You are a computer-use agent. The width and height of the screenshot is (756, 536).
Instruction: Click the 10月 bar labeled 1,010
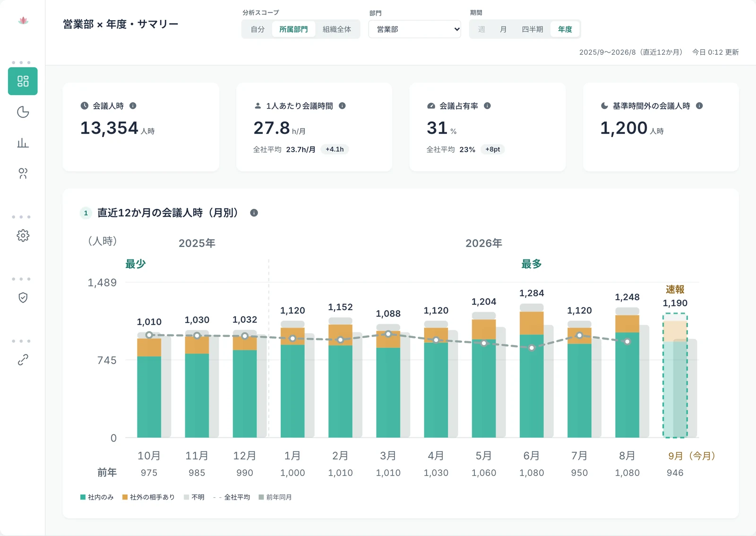(149, 385)
